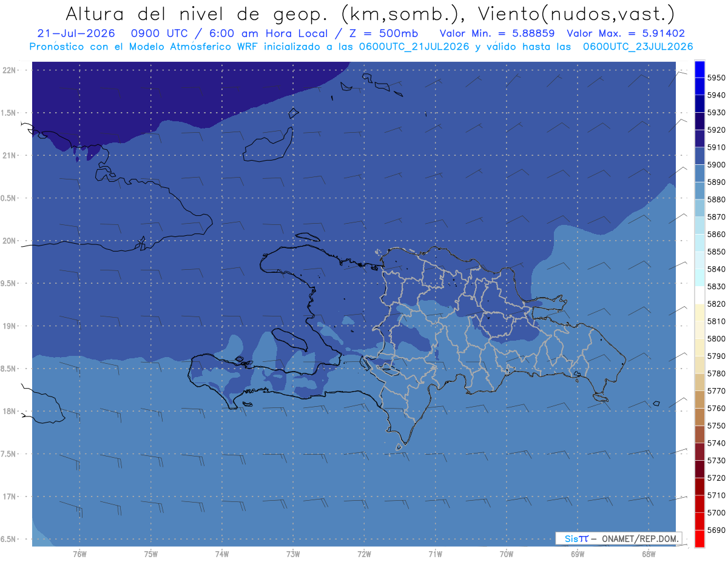The height and width of the screenshot is (562, 728).
Task: Select the chart title 'Altura del nivel de geop.'
Action: tap(198, 13)
